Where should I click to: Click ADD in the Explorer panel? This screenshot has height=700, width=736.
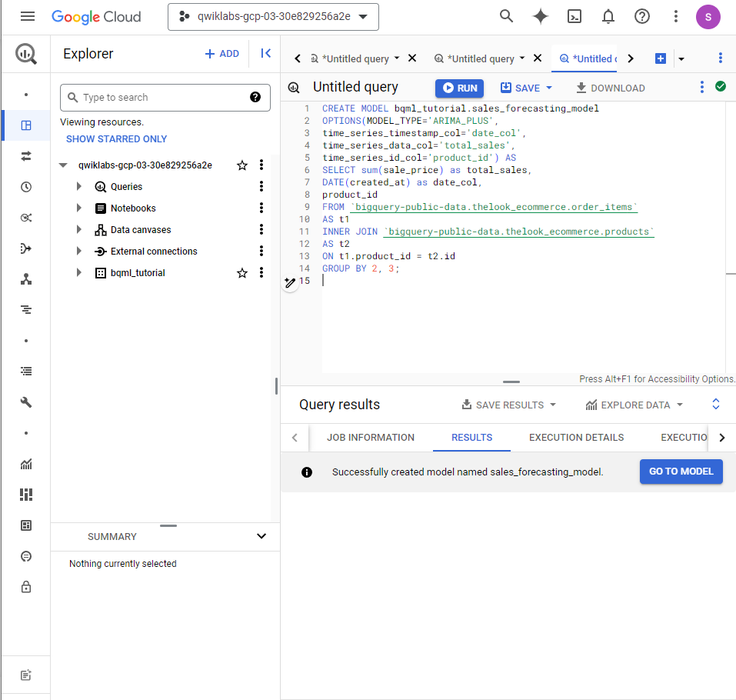222,54
